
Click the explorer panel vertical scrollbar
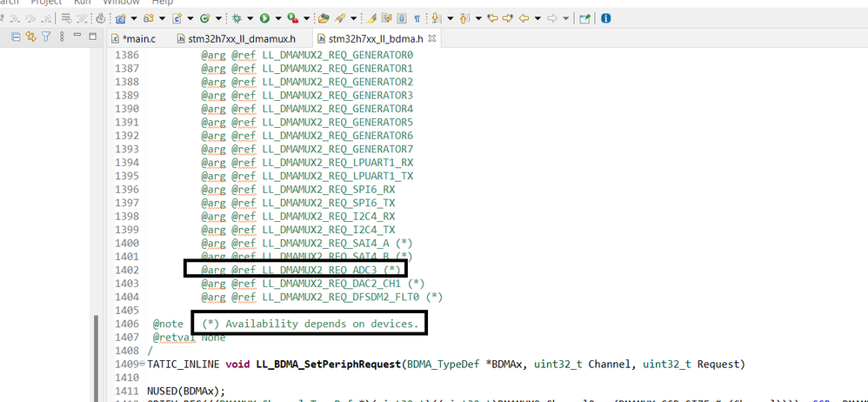pyautogui.click(x=97, y=358)
